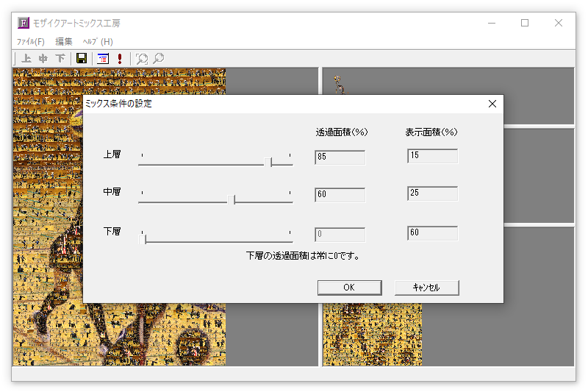
Task: Click the キャンセル button
Action: [x=427, y=288]
